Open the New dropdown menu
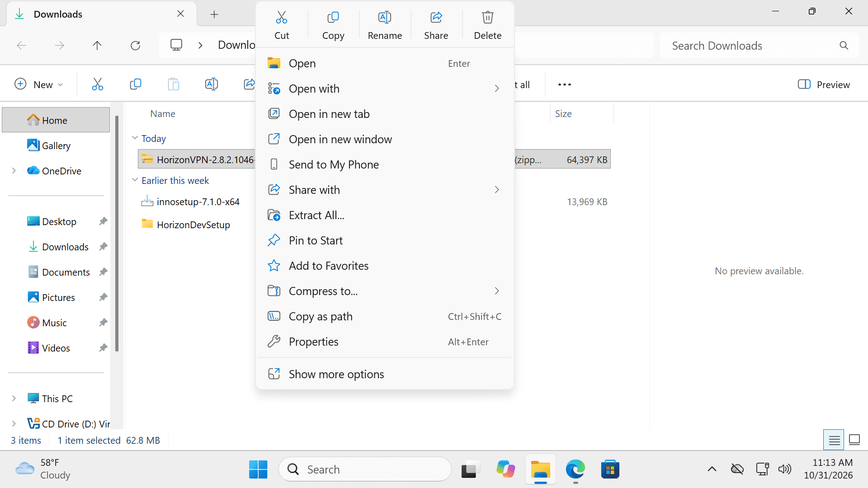Viewport: 868px width, 488px height. [x=39, y=84]
